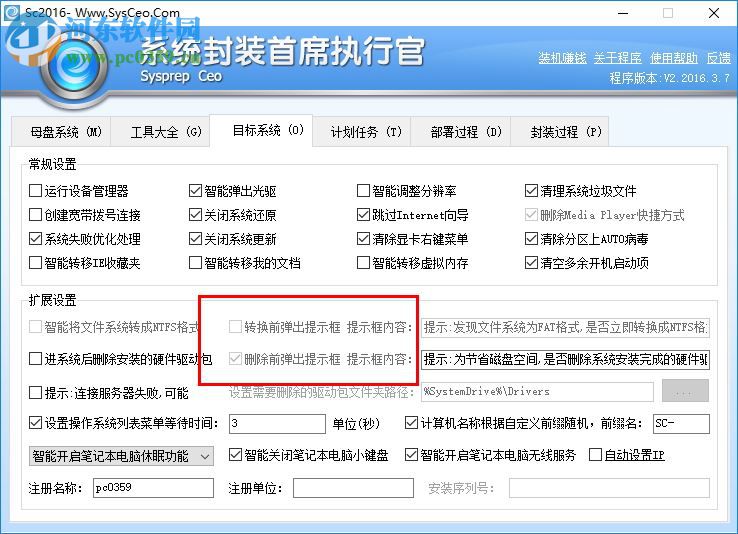Uncheck 清空多余开机启动项
Viewport: 738px width, 534px height.
point(531,263)
